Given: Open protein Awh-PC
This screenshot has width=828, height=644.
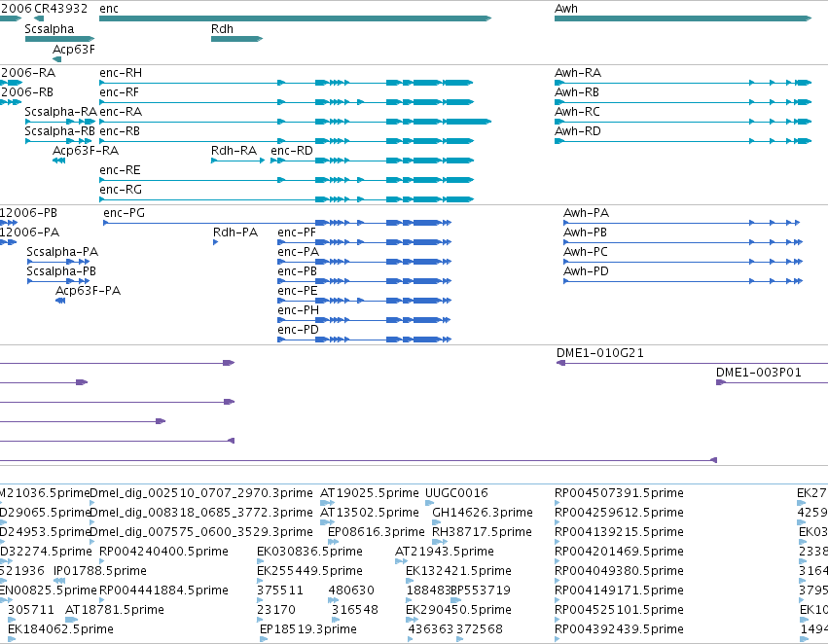Looking at the screenshot, I should coord(586,252).
